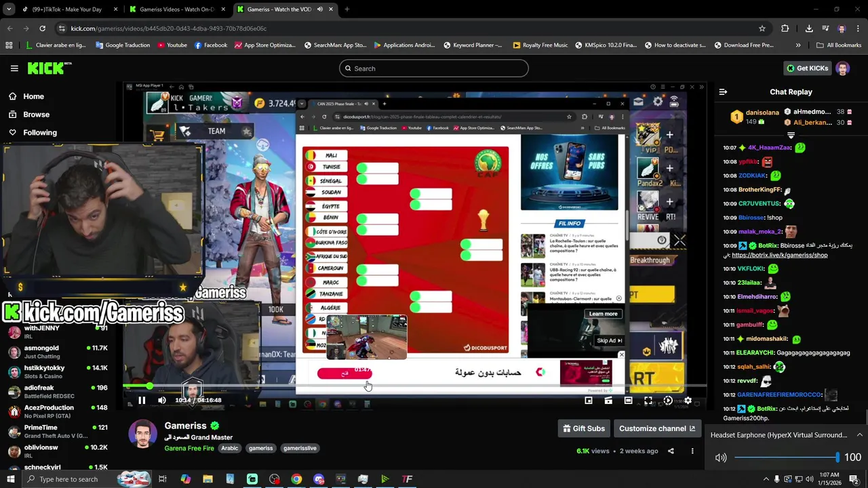The image size is (868, 488).
Task: Open Chrome profile avatar in toolbar
Action: (842, 28)
